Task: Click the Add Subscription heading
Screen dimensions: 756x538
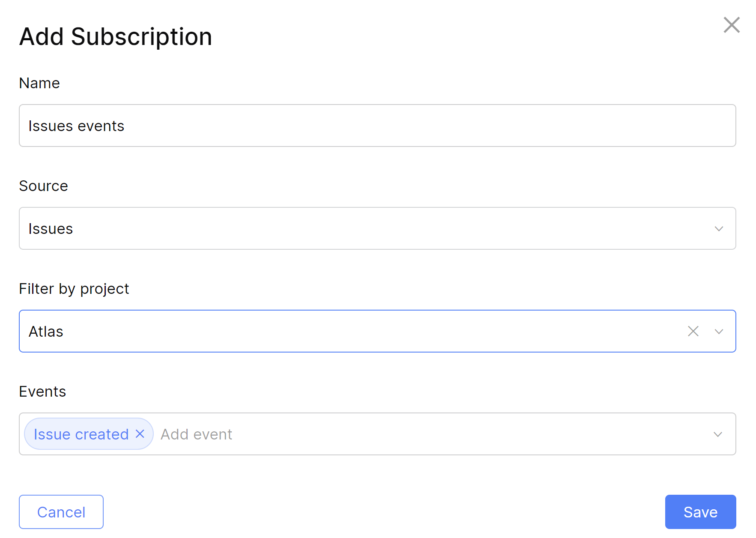Action: (115, 36)
